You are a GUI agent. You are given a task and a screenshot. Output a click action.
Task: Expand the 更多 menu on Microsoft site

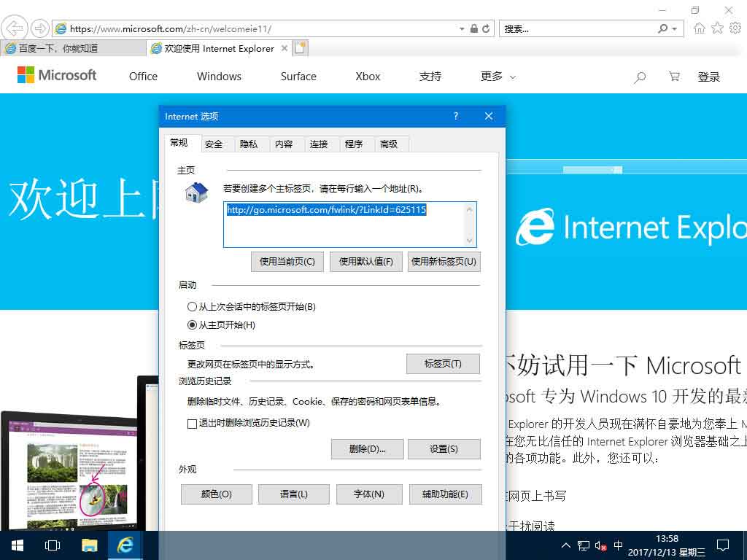click(498, 76)
